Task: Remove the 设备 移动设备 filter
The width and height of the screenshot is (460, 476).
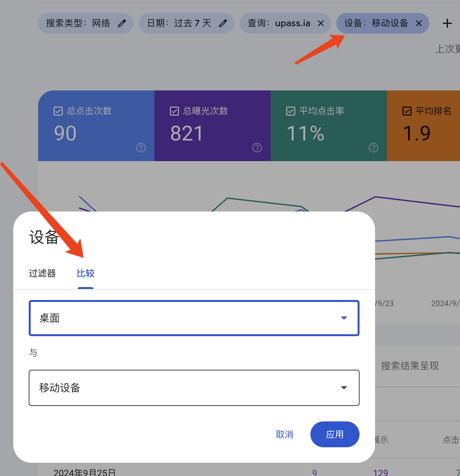Action: (419, 23)
